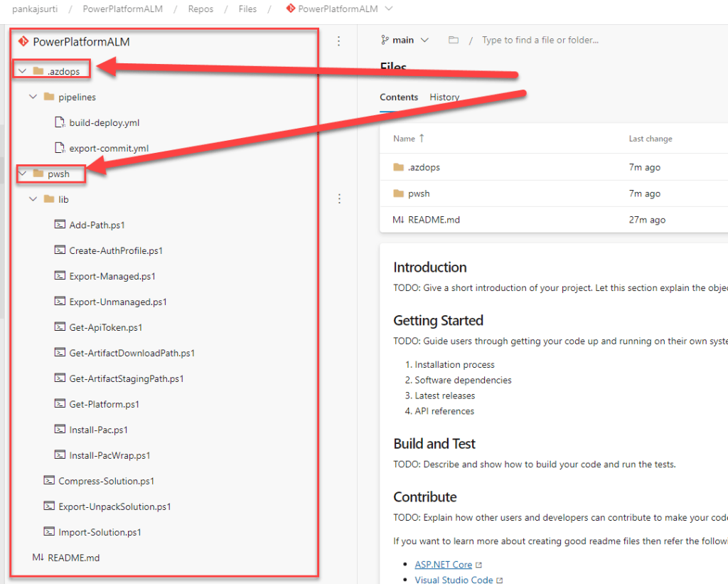Screen dimensions: 728x584
Task: Select the Contents tab
Action: click(x=399, y=97)
